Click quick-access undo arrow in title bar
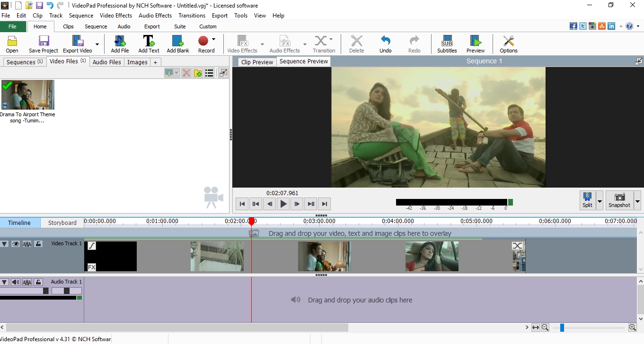Screen dimensions: 644x344 pos(50,5)
